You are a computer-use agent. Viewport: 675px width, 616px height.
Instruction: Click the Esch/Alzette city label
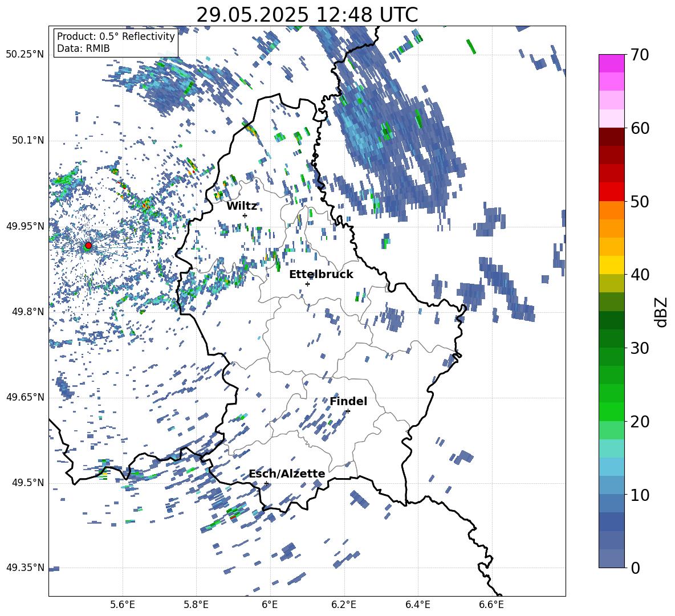[287, 474]
